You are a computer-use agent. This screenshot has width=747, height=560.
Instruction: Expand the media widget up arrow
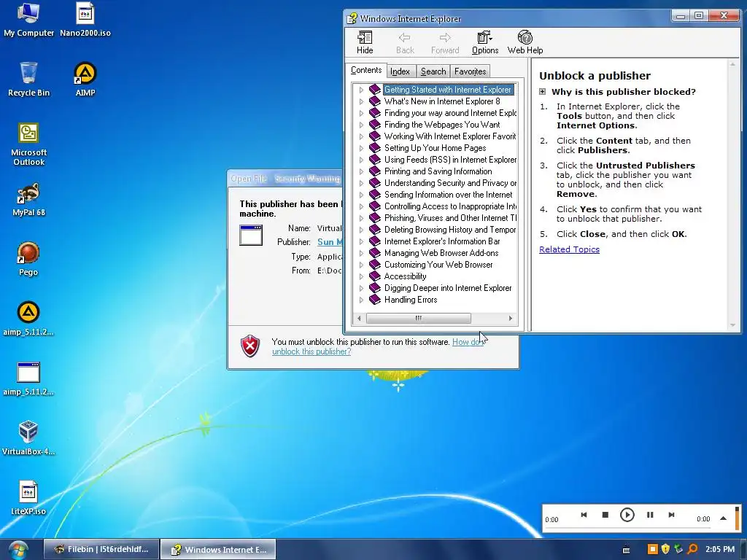[723, 518]
